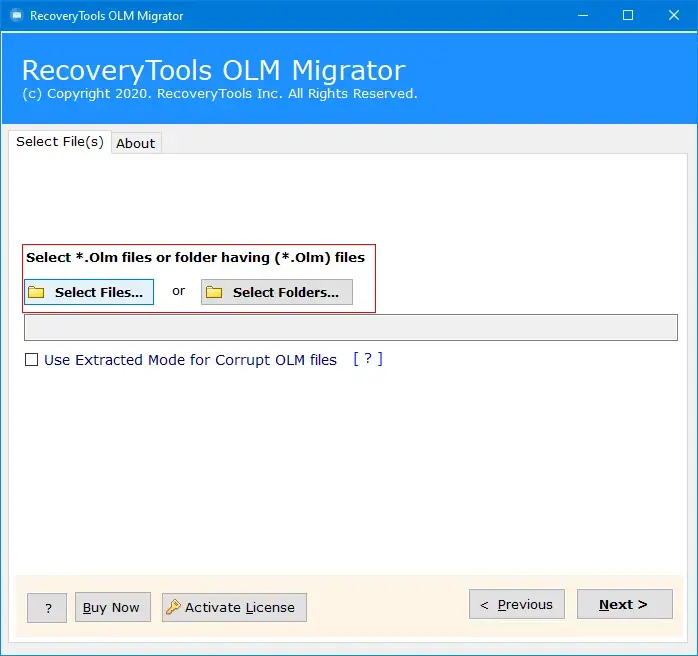Viewport: 698px width, 656px height.
Task: Click the Select Folders... button
Action: click(x=276, y=292)
